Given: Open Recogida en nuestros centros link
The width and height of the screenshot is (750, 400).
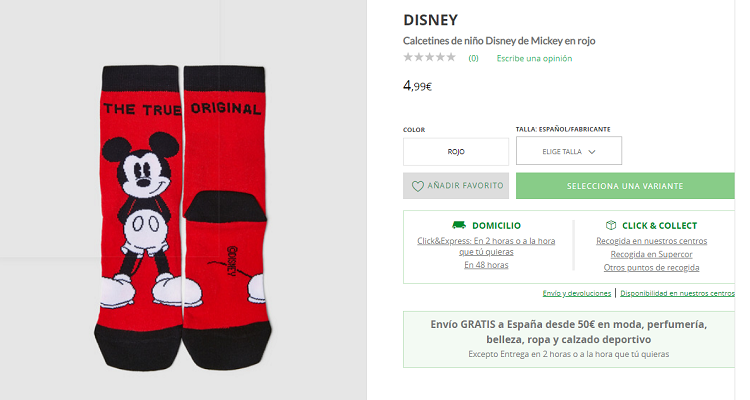Looking at the screenshot, I should point(651,241).
